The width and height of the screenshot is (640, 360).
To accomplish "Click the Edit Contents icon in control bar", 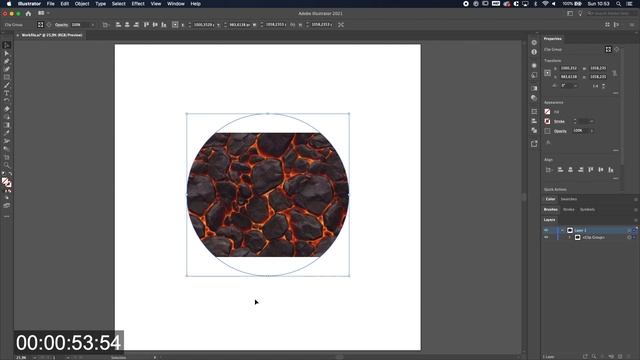I will pyautogui.click(x=49, y=24).
